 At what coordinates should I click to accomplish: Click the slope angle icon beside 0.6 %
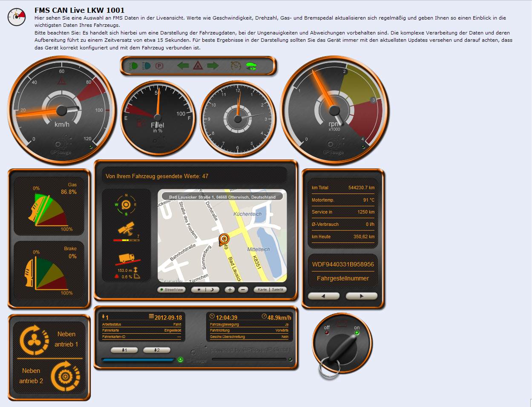coord(137,276)
